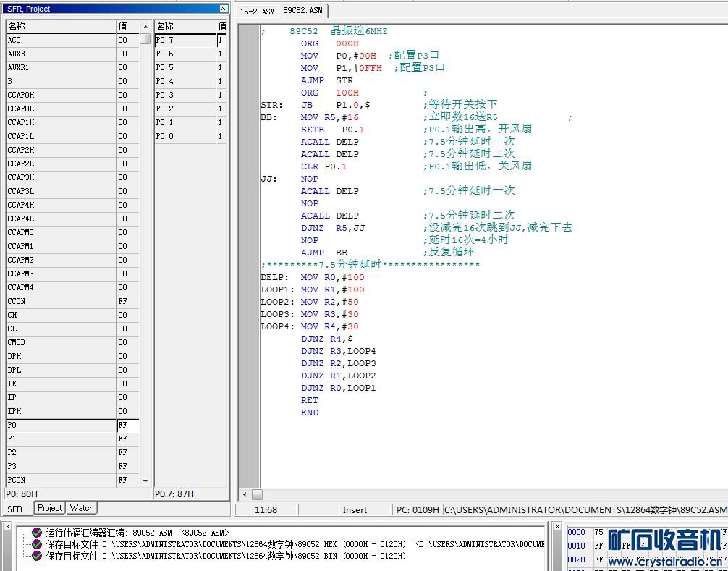Screen dimensions: 728x571
Task: Switch to the 16-2.ASM editor tab
Action: pyautogui.click(x=257, y=11)
